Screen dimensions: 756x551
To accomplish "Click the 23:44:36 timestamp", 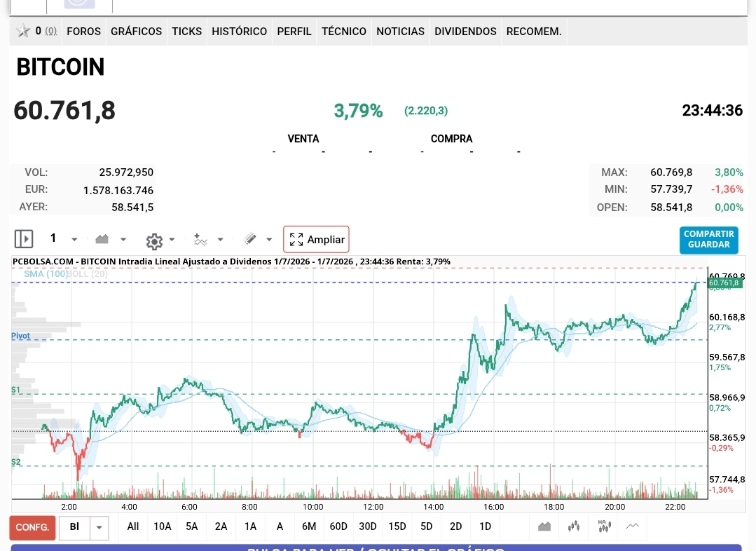I will 712,111.
